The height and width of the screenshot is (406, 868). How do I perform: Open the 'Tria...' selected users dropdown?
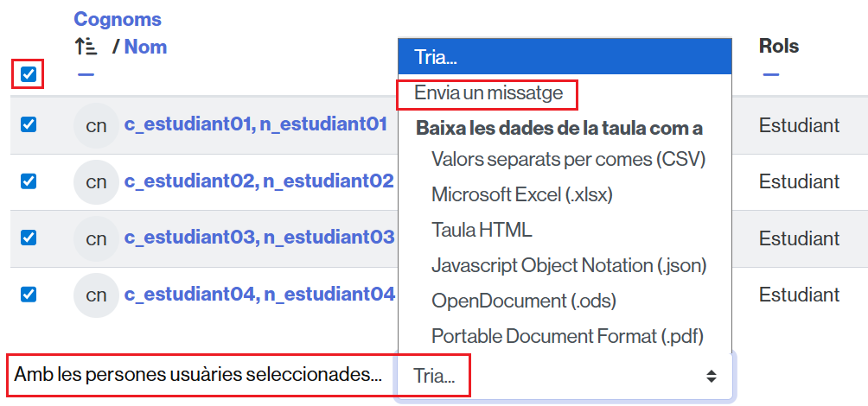pyautogui.click(x=564, y=376)
